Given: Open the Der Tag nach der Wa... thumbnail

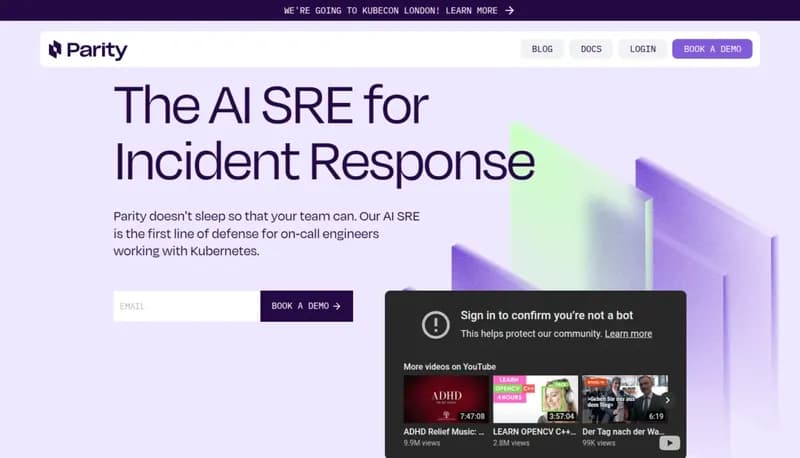Looking at the screenshot, I should click(x=624, y=399).
